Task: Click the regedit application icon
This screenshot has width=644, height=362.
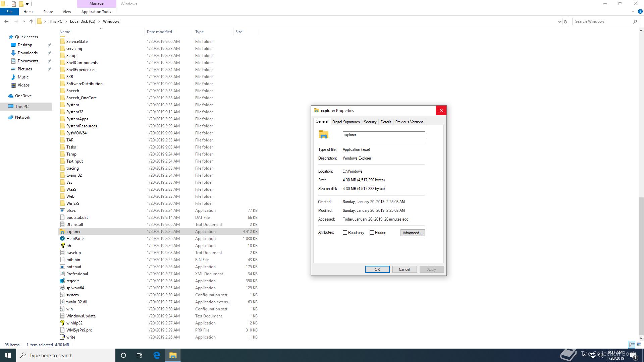Action: click(x=62, y=281)
